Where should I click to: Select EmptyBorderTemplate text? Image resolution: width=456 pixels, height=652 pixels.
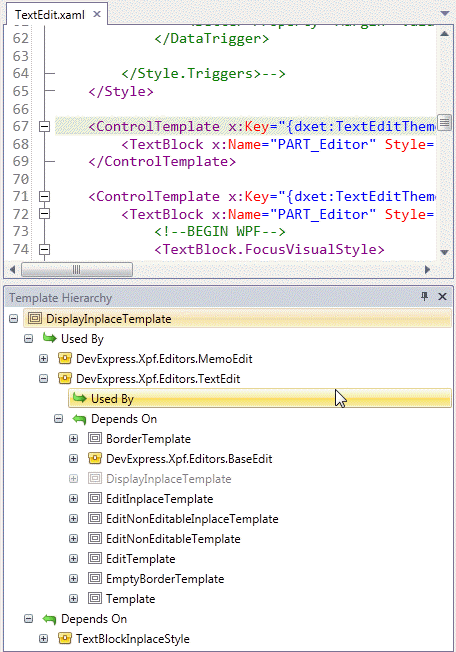click(x=165, y=579)
